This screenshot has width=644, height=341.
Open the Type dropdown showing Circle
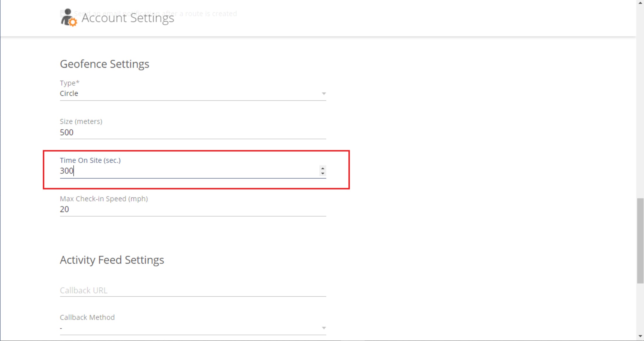pyautogui.click(x=193, y=93)
